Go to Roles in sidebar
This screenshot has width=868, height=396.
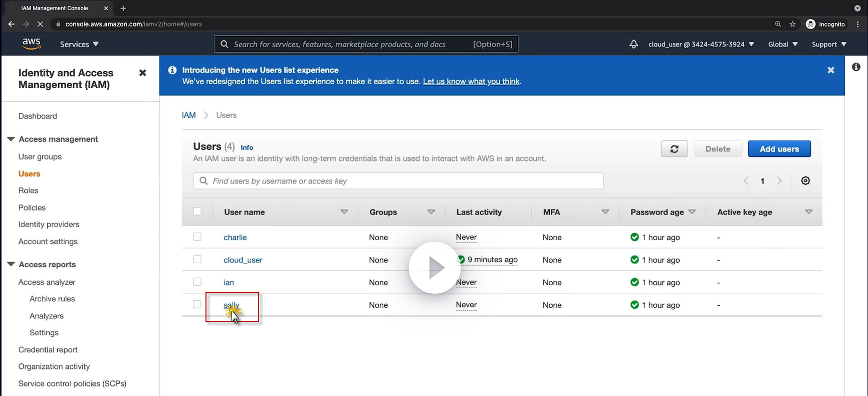point(28,190)
